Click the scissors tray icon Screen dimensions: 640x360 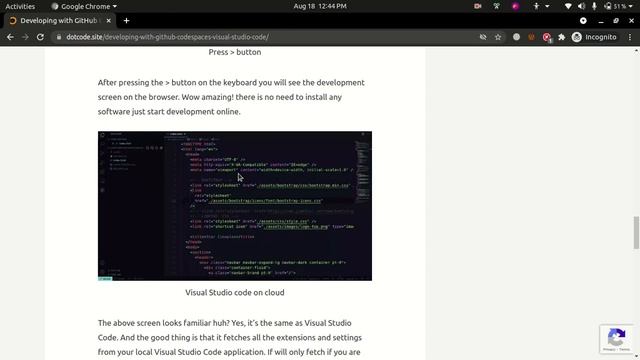click(x=496, y=6)
